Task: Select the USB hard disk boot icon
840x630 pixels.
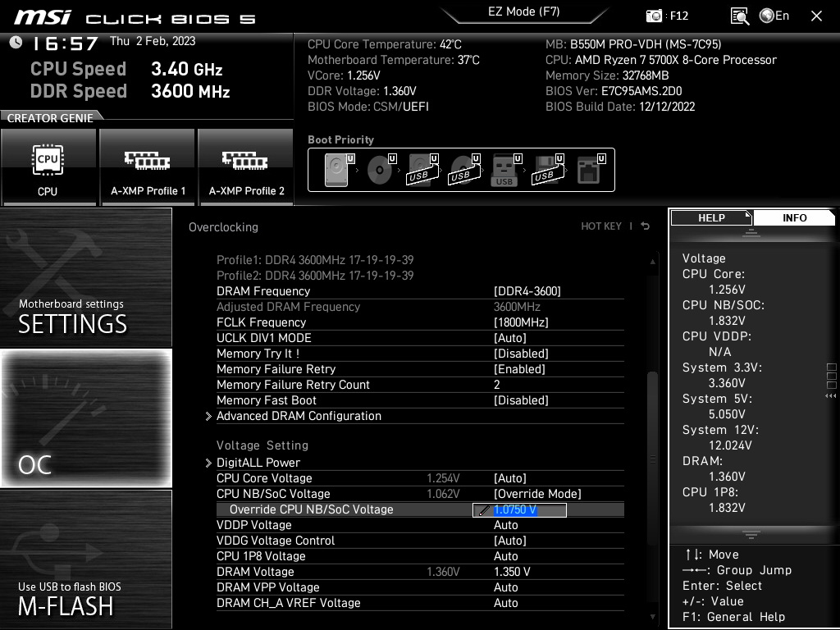Action: (422, 169)
